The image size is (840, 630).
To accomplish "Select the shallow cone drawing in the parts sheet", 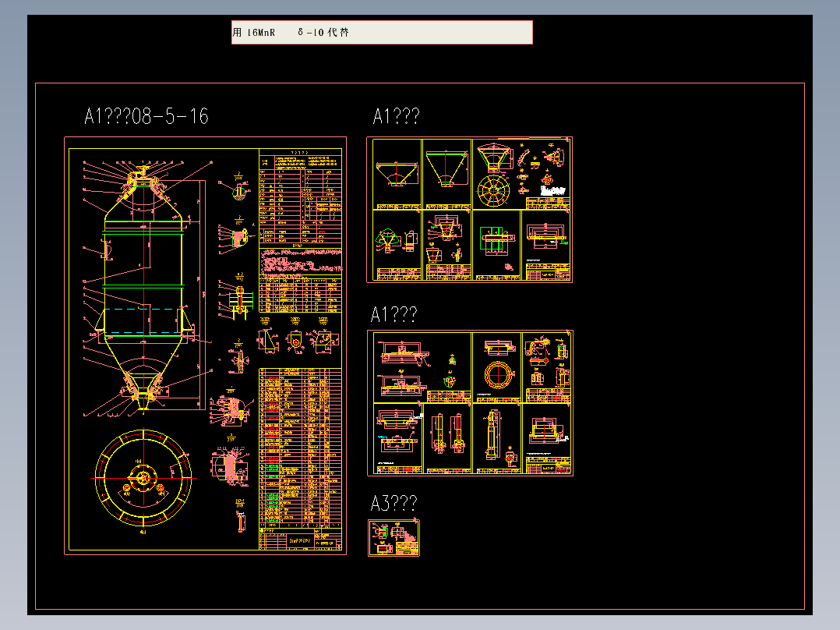I will tap(397, 174).
